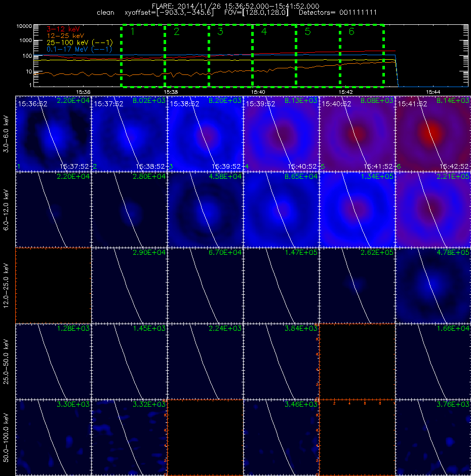Select interval number 2 in the light curve

click(187, 56)
